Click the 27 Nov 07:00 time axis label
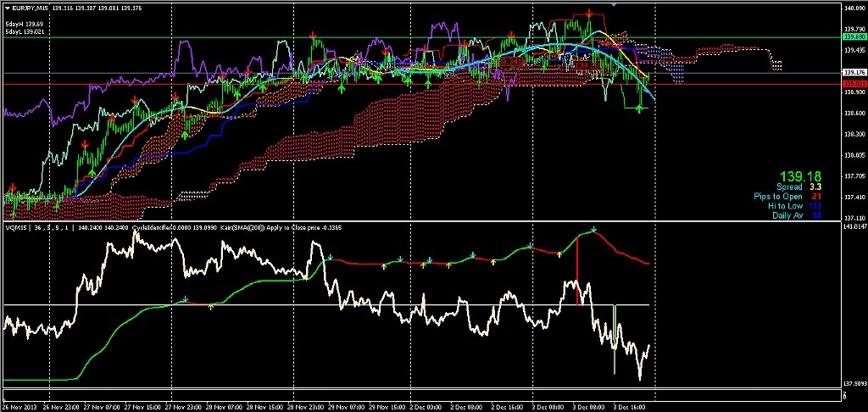The height and width of the screenshot is (412, 868). coord(103,407)
